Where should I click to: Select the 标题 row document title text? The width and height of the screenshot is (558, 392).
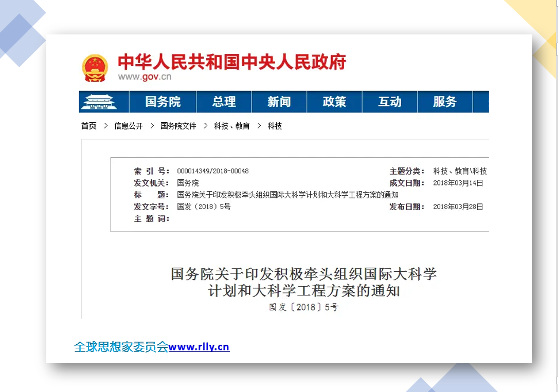pyautogui.click(x=287, y=195)
